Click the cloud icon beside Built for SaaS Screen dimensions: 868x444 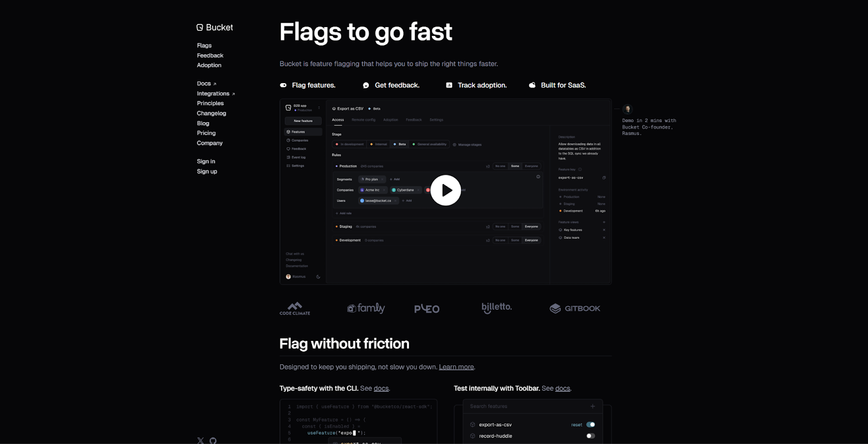532,85
